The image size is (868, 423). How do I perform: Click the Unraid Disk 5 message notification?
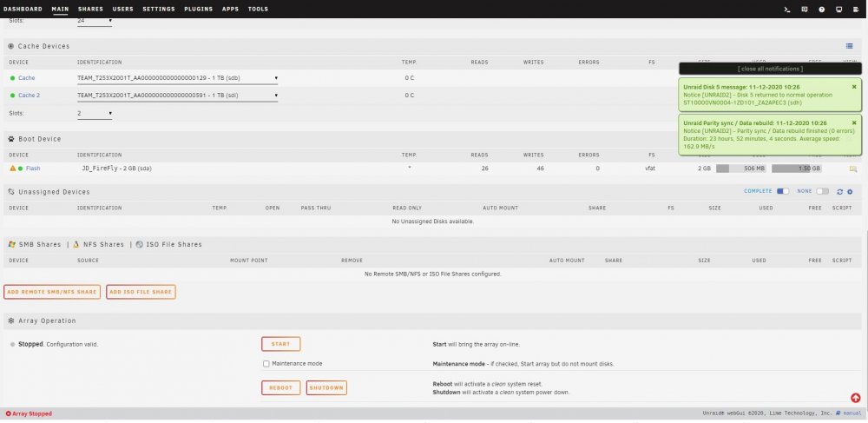pyautogui.click(x=770, y=95)
